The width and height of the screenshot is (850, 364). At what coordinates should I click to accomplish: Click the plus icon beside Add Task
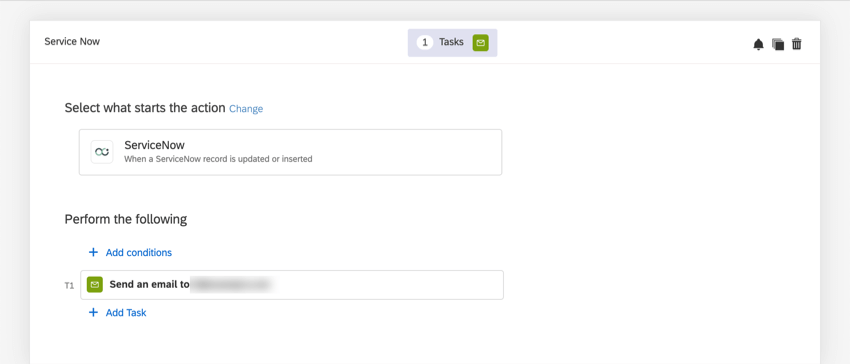click(93, 312)
